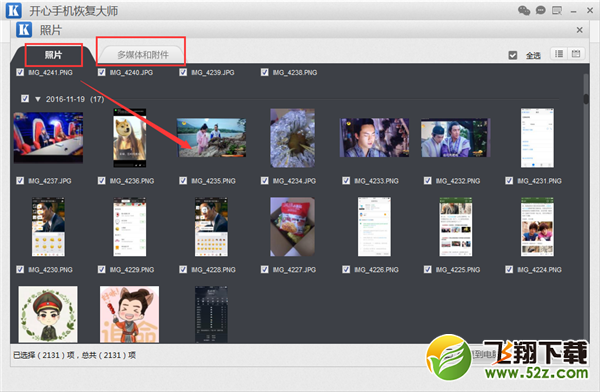The width and height of the screenshot is (600, 392).
Task: Open the riverside drama scene thumbnail
Action: click(211, 138)
